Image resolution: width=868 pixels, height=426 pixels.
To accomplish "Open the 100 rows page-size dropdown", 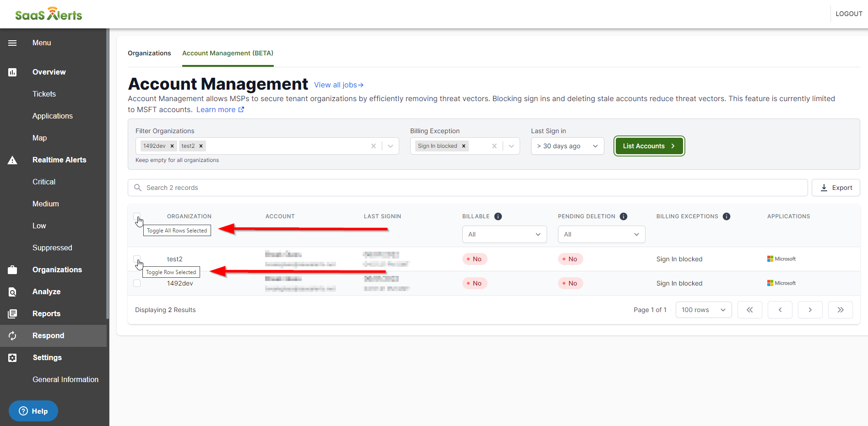I will pos(703,310).
